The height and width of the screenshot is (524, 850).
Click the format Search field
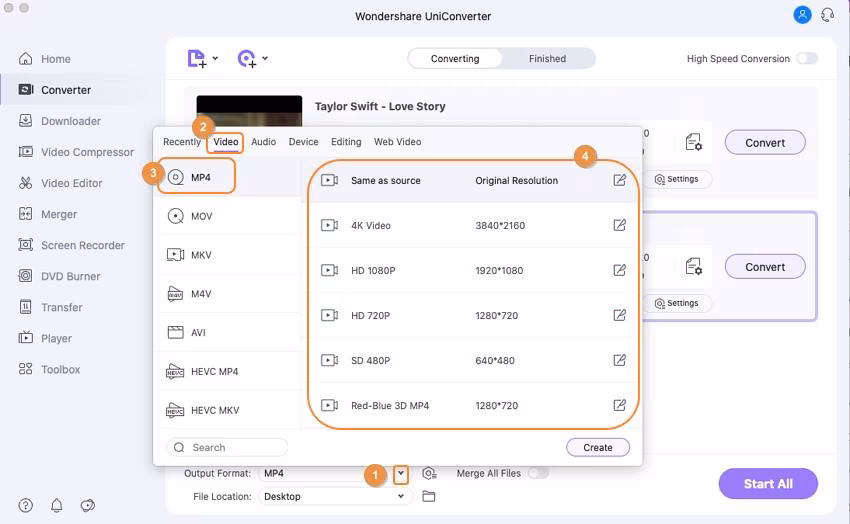[x=227, y=447]
